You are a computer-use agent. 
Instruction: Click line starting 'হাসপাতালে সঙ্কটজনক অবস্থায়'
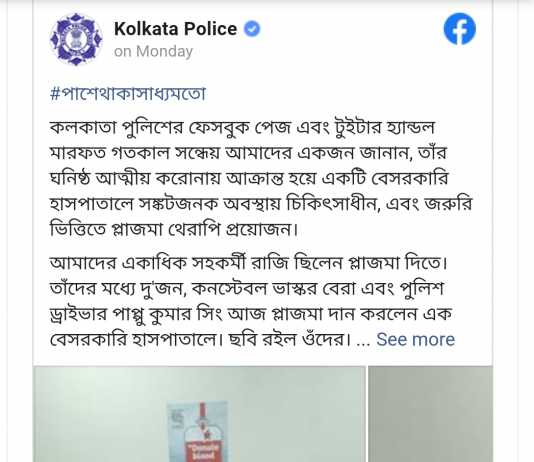click(261, 204)
